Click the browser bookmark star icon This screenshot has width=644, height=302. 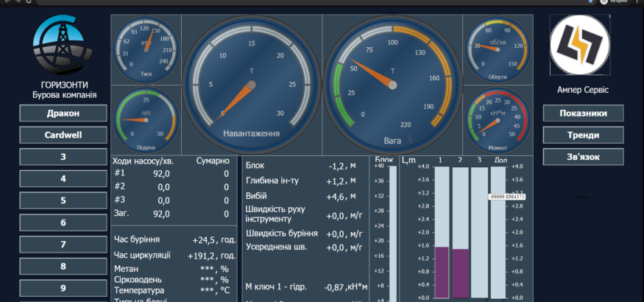[x=590, y=1]
